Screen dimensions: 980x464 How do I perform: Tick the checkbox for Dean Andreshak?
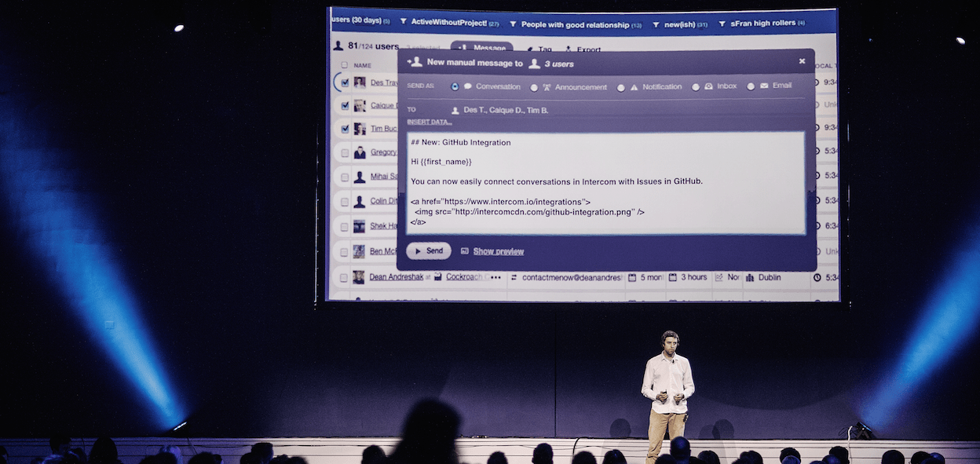[x=344, y=277]
